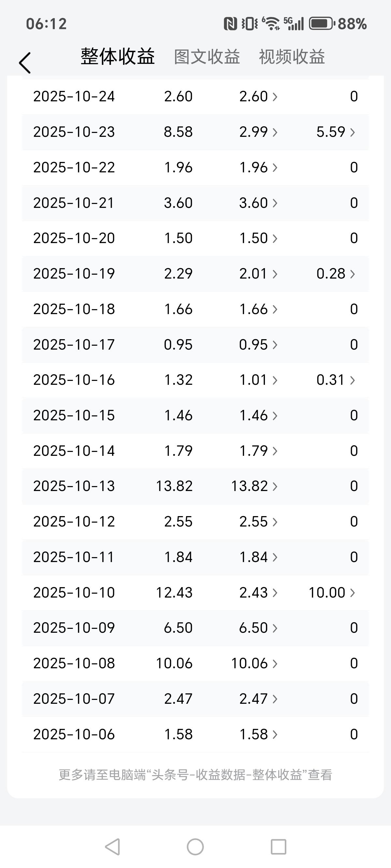This screenshot has width=391, height=868.
Task: Tap Android recent apps square
Action: tap(278, 847)
